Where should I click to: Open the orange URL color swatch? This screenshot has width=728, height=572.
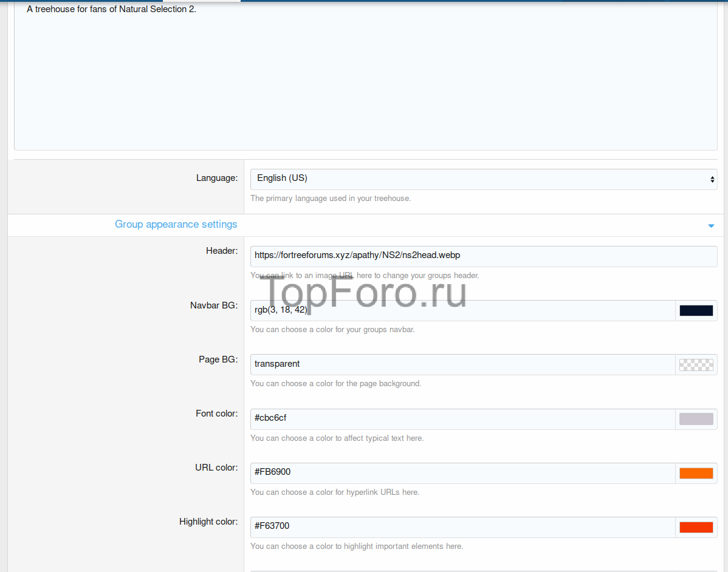(696, 473)
